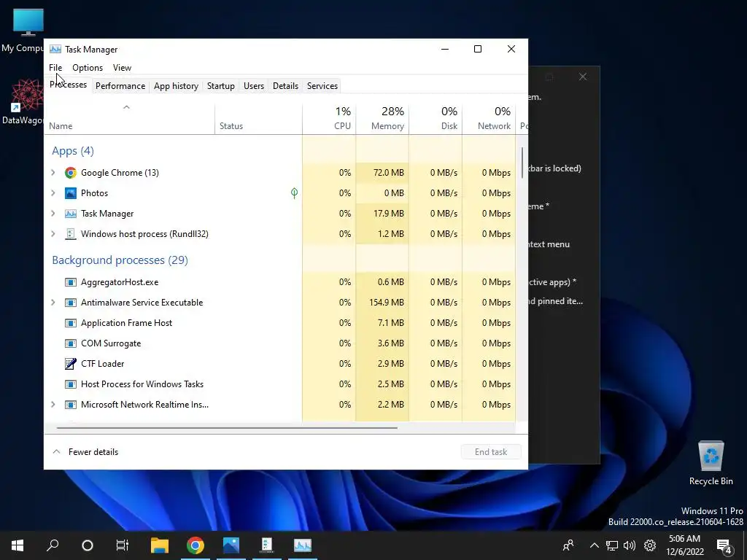Sort processes by Disk column
This screenshot has width=747, height=560.
436,119
